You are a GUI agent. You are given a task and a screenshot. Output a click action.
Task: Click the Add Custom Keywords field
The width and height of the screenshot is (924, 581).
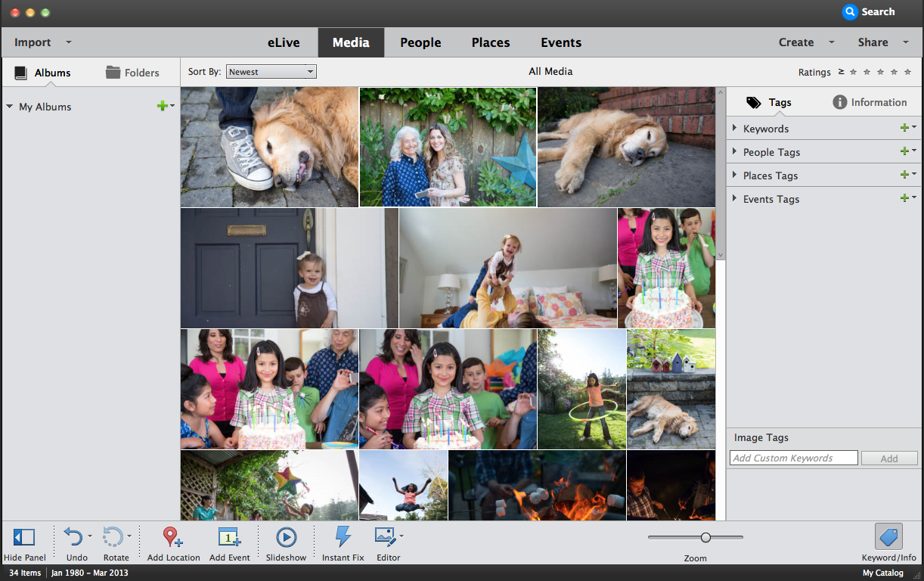click(x=792, y=458)
